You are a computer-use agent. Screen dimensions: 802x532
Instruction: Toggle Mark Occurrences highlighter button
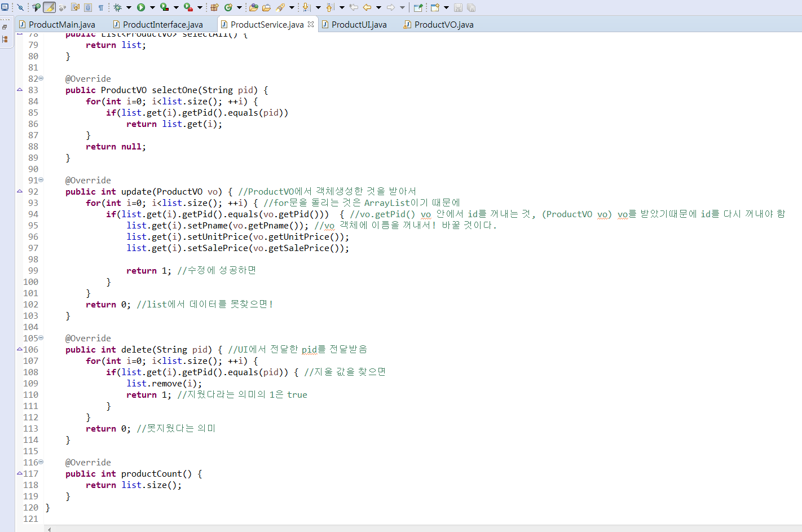[x=50, y=7]
